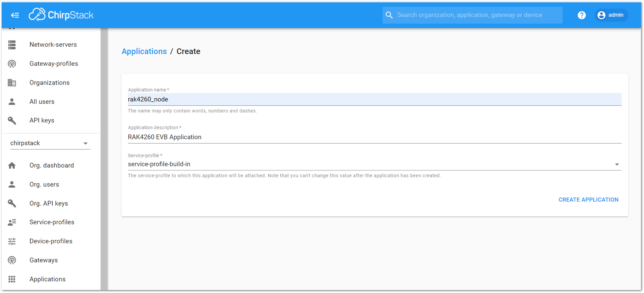The height and width of the screenshot is (293, 644).
Task: Focus the Application name field
Action: tap(375, 99)
